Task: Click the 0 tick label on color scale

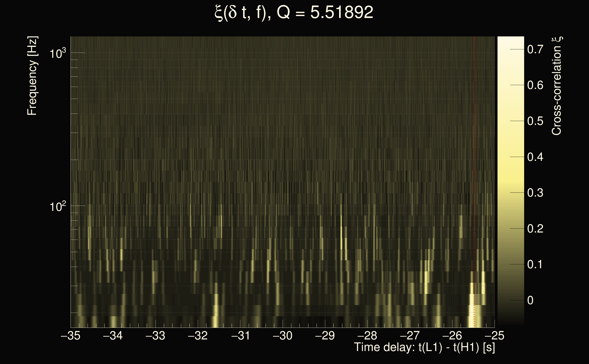Action: 530,301
